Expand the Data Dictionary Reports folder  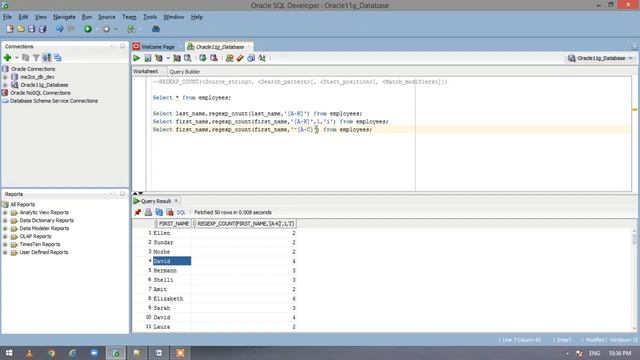tap(5, 220)
